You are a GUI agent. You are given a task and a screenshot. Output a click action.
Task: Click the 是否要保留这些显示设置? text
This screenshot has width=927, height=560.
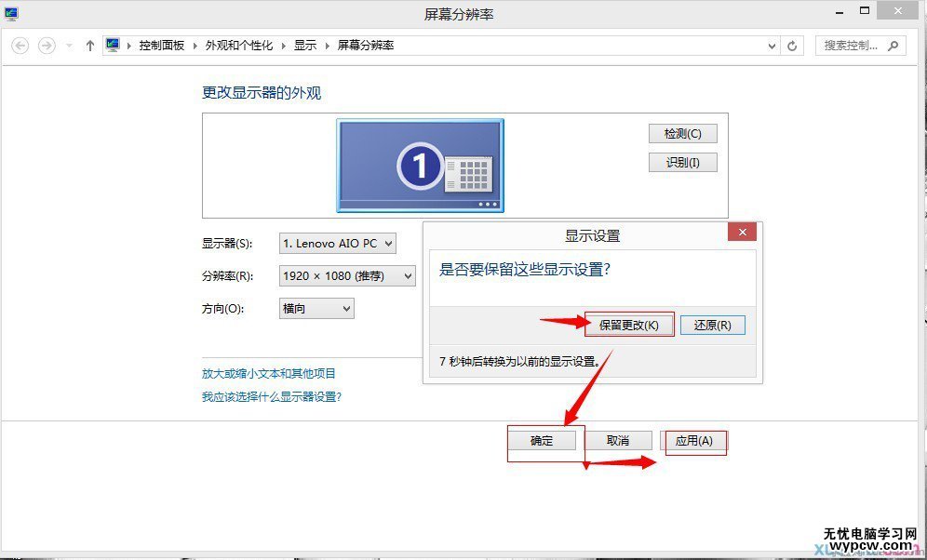click(524, 270)
